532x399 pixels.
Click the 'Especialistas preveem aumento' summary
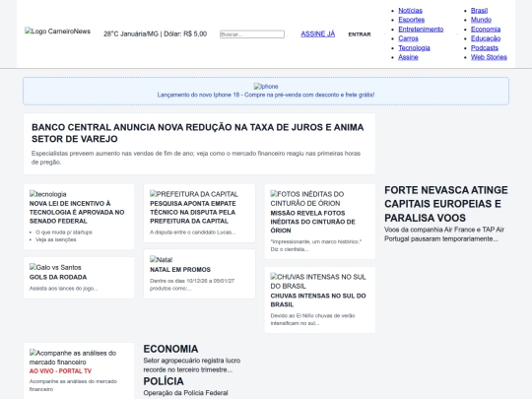[x=196, y=158]
